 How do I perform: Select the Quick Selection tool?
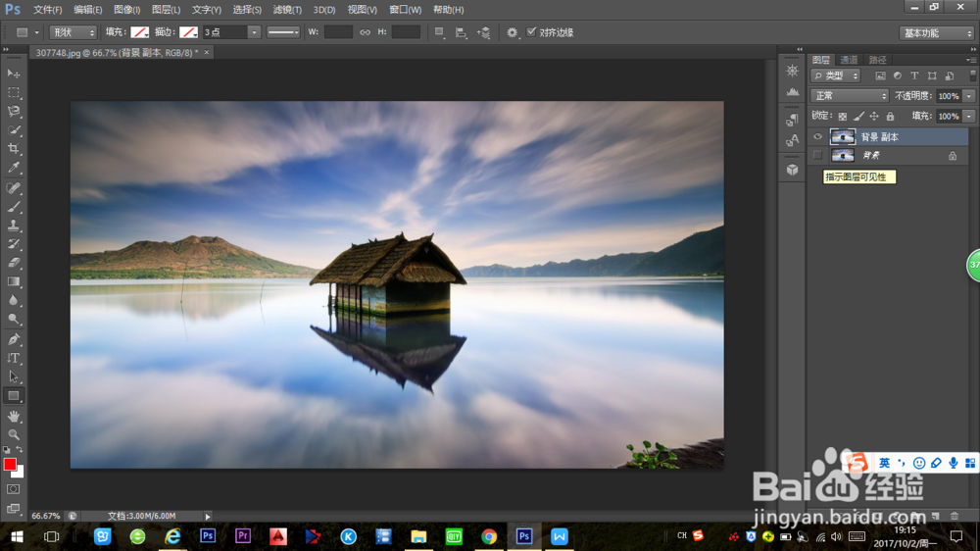pyautogui.click(x=13, y=130)
